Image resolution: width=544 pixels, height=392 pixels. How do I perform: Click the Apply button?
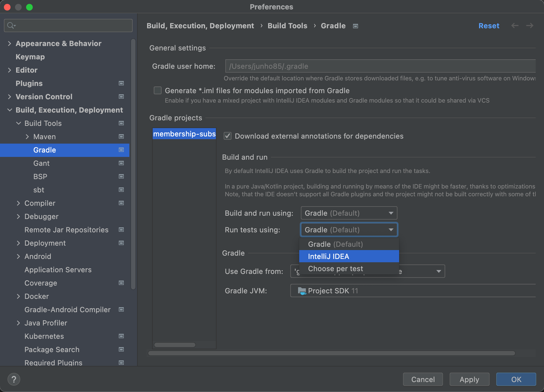469,379
